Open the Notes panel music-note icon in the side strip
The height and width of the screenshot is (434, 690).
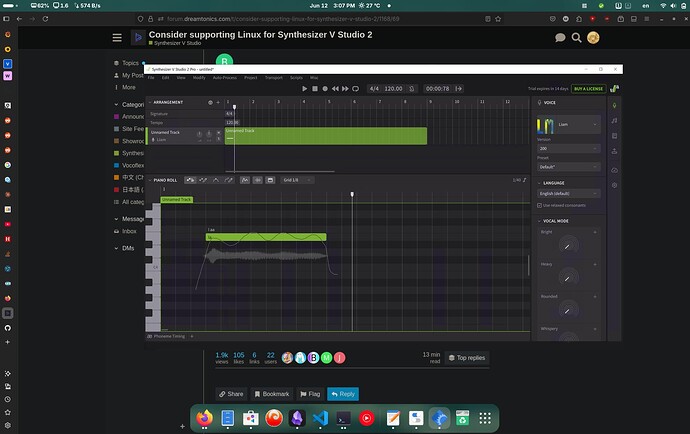(614, 121)
